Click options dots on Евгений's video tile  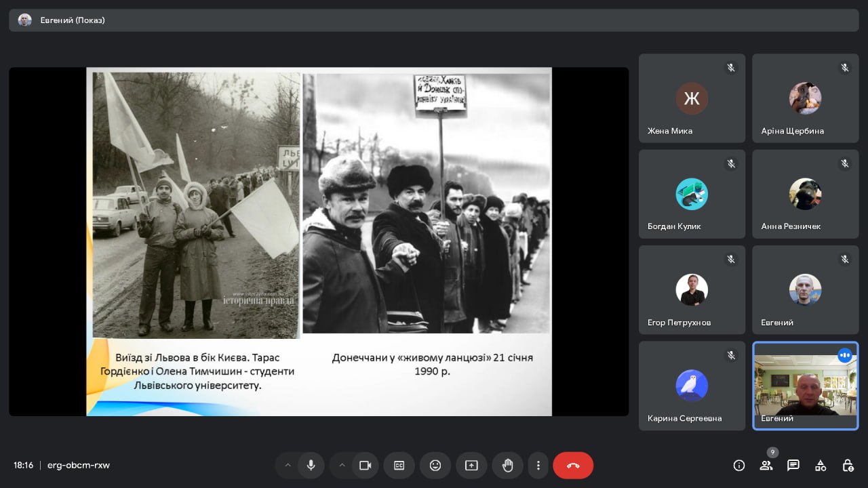(x=844, y=355)
